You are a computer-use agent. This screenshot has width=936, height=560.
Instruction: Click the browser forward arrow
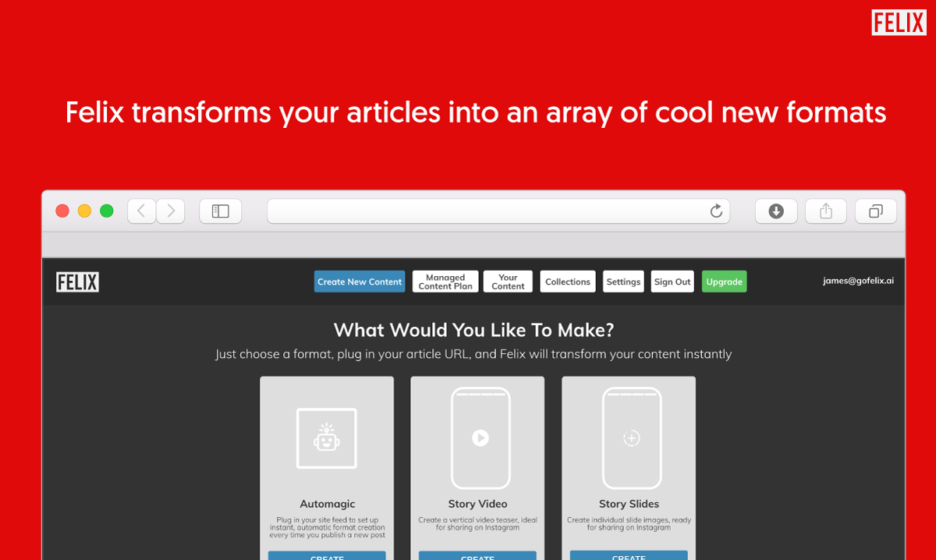(171, 211)
